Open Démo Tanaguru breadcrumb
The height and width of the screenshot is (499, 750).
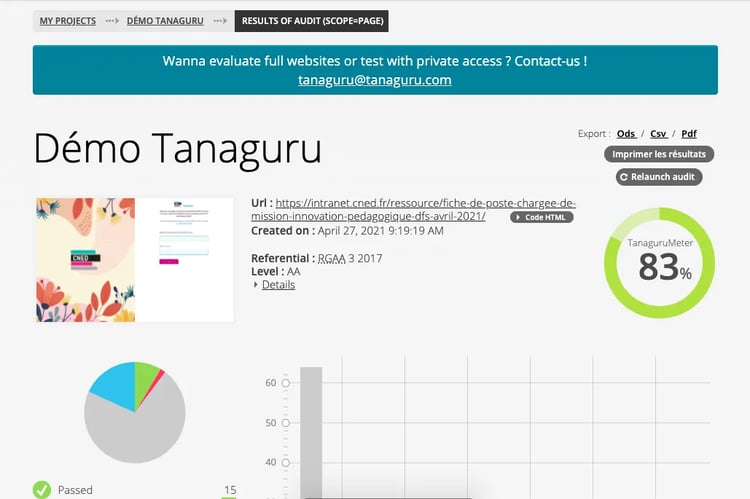[167, 21]
